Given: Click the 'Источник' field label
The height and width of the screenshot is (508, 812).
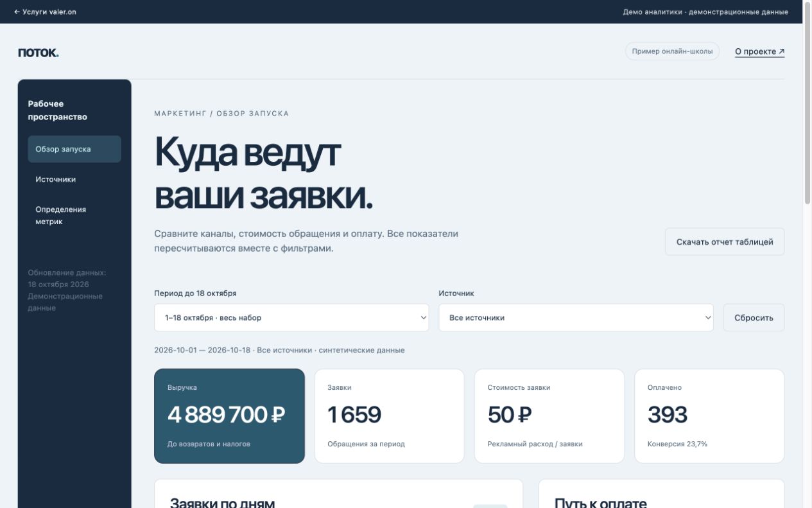Looking at the screenshot, I should coord(456,293).
